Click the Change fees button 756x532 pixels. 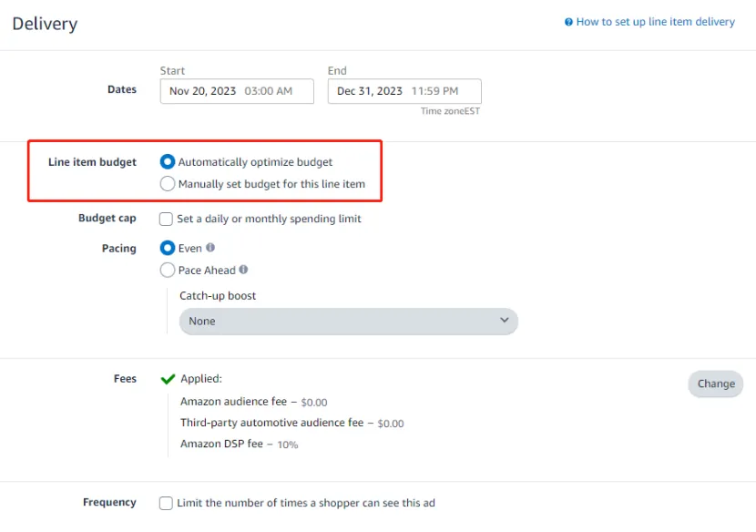click(716, 384)
